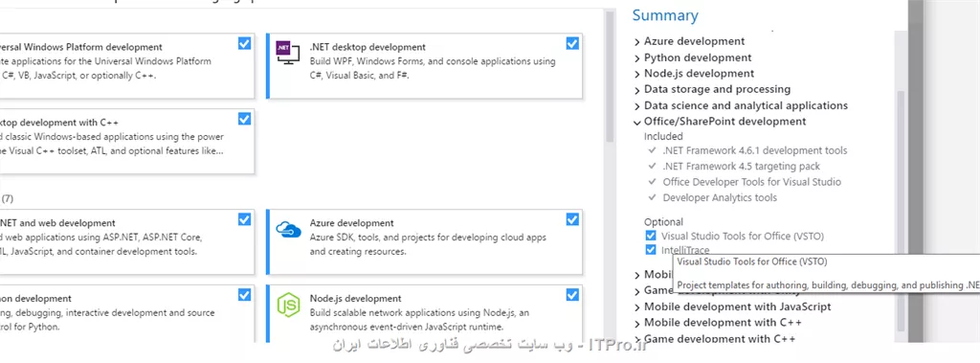Uncheck Visual Studio Tools for Office (VSTO)

pos(651,236)
